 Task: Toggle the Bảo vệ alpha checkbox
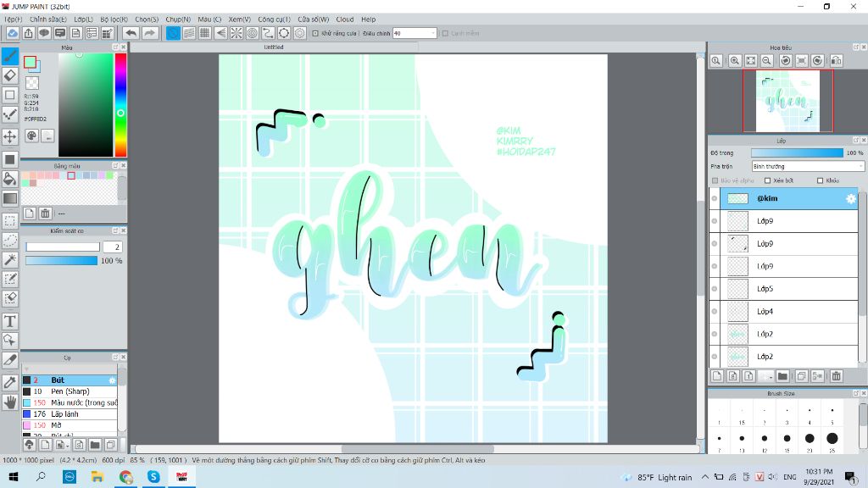715,180
